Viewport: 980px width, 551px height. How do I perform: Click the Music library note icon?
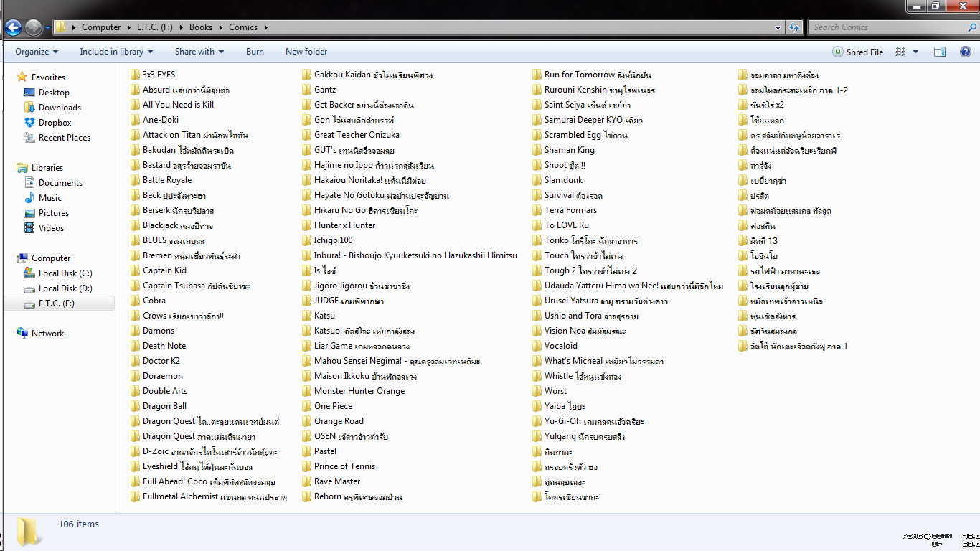tap(29, 198)
